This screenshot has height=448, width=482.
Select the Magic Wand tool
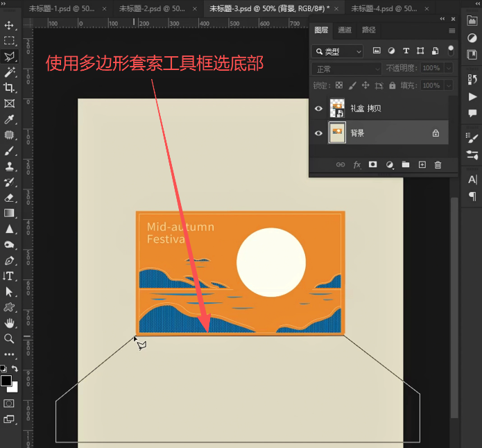[9, 72]
